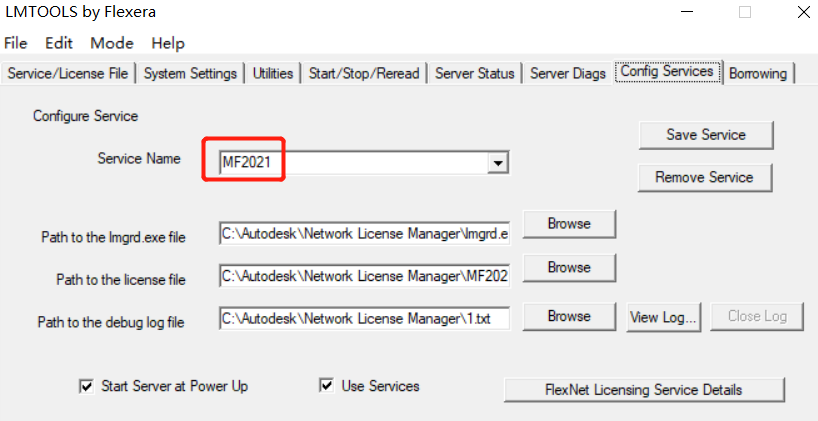Click the Save Service button
The image size is (818, 421).
point(706,135)
